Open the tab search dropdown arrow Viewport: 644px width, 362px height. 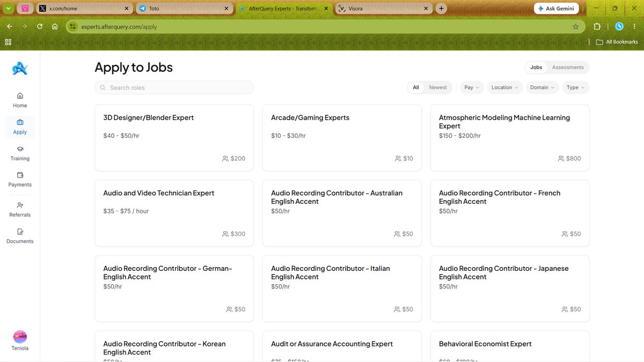click(9, 9)
